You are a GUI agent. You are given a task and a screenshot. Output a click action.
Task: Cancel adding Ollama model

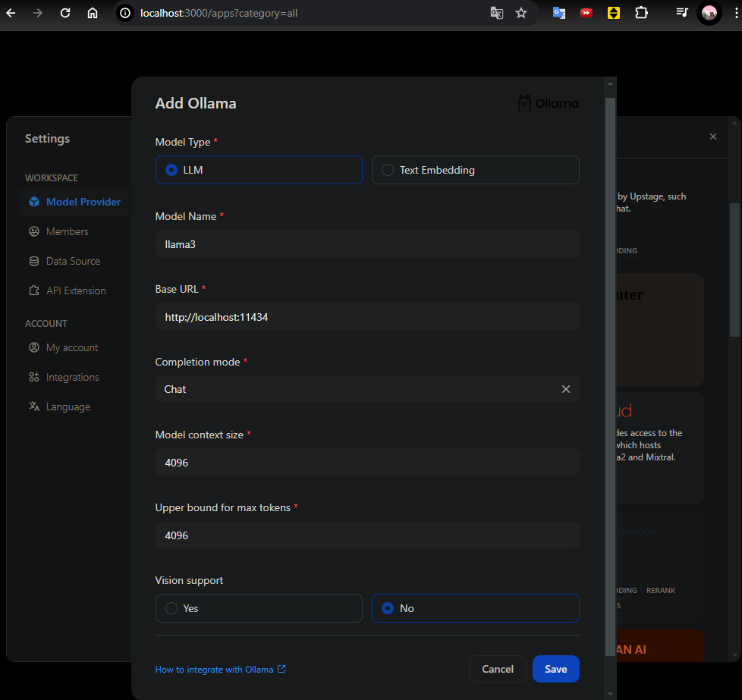coord(498,669)
